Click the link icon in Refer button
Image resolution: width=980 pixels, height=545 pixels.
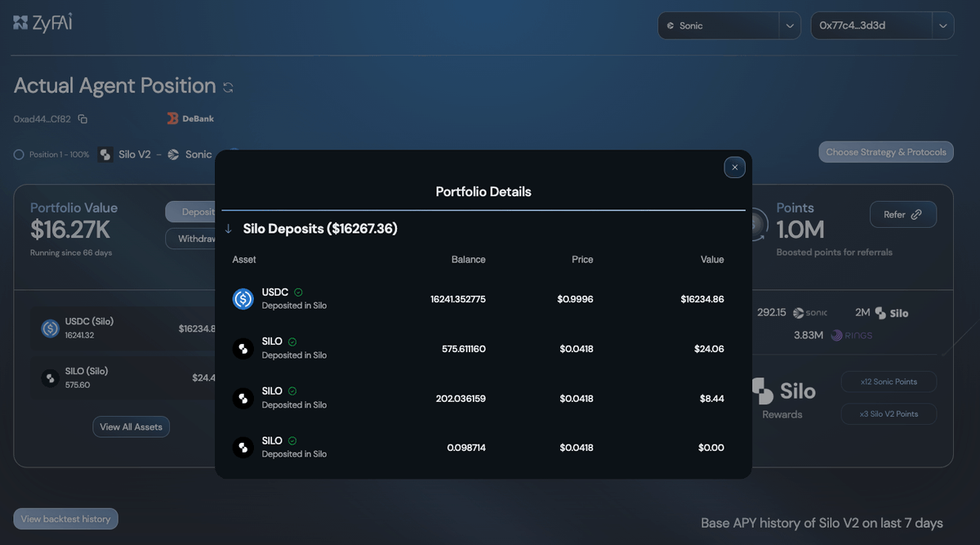(x=916, y=214)
